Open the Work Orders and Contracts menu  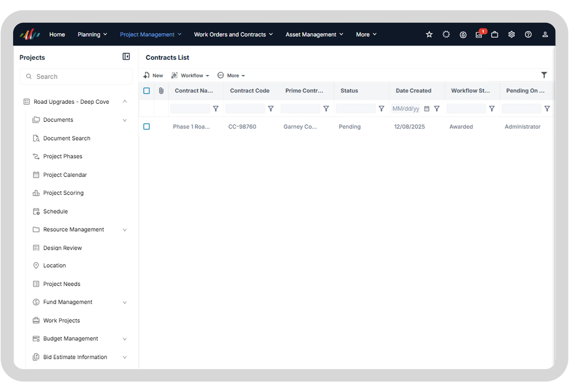click(x=233, y=34)
